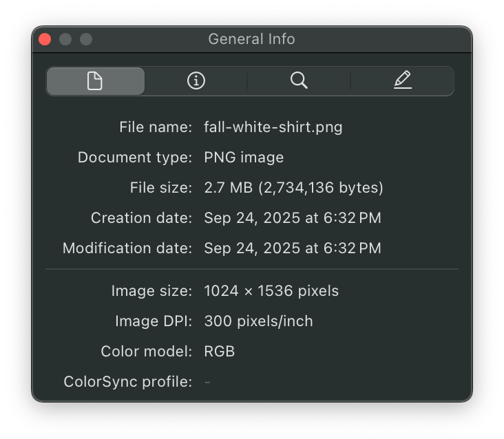
Task: Click the empty ColorSync profile dash value
Action: 207,382
